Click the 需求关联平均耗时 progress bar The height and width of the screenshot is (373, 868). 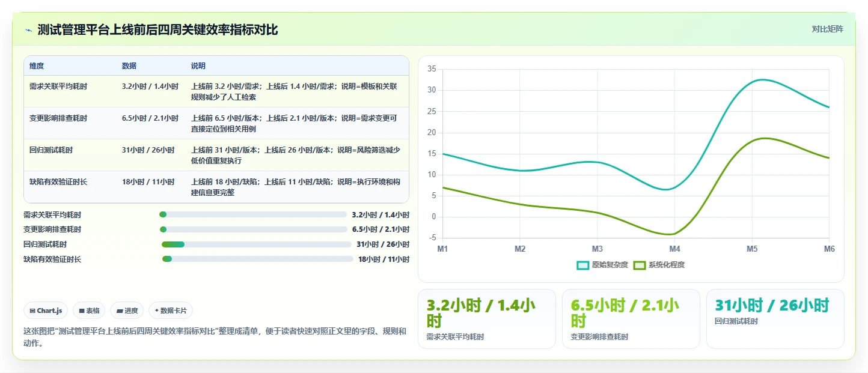(x=253, y=214)
